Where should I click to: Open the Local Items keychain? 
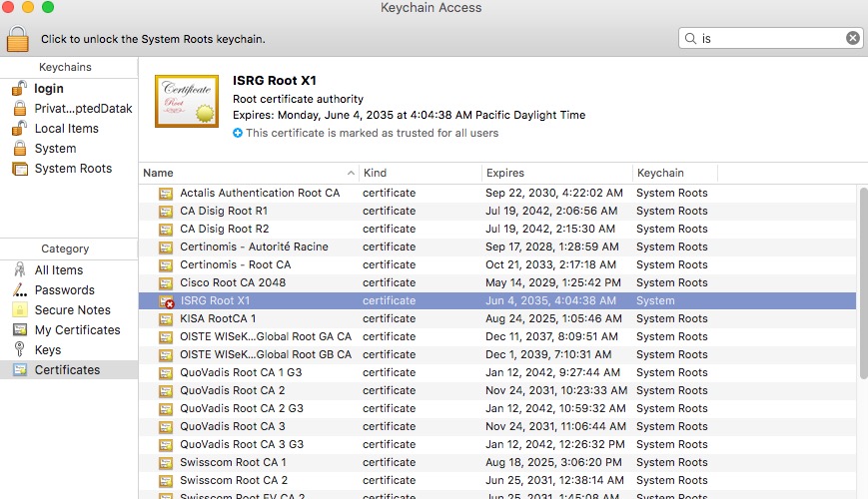click(66, 129)
